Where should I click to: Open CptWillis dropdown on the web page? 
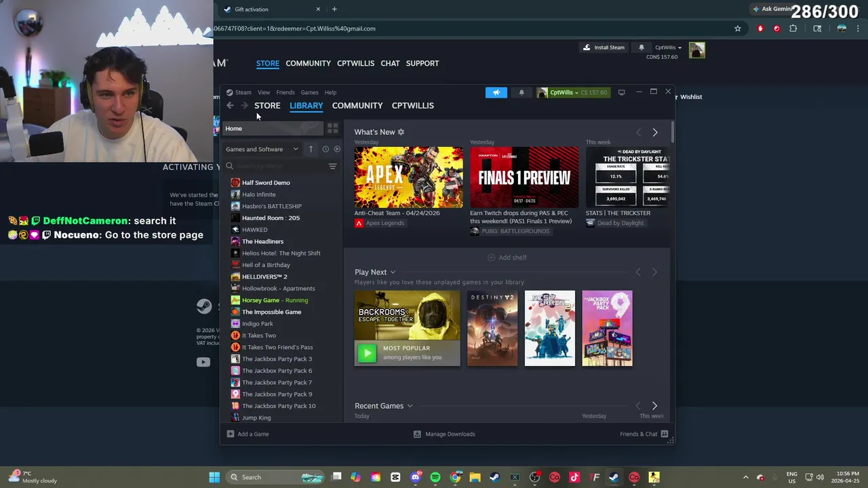(x=668, y=47)
